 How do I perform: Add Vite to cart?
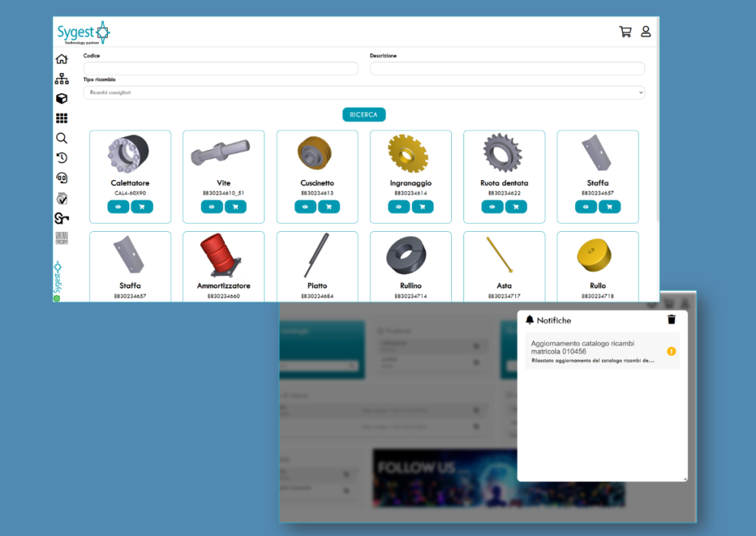tap(236, 207)
